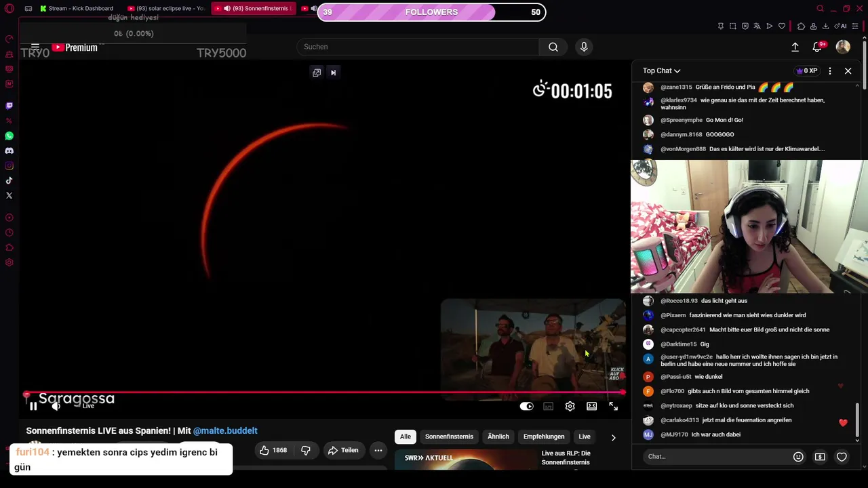Select the Sonnenfinsternis filter chip

[449, 436]
